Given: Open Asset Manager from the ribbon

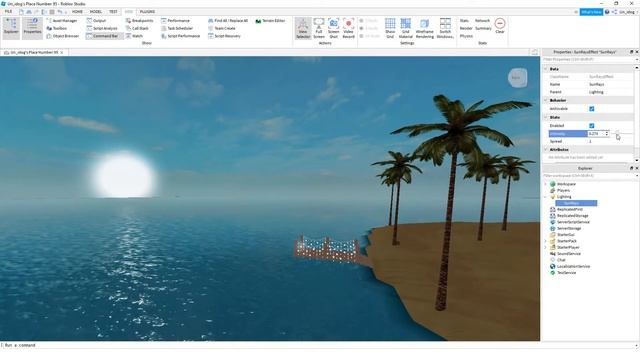Looking at the screenshot, I should click(62, 20).
